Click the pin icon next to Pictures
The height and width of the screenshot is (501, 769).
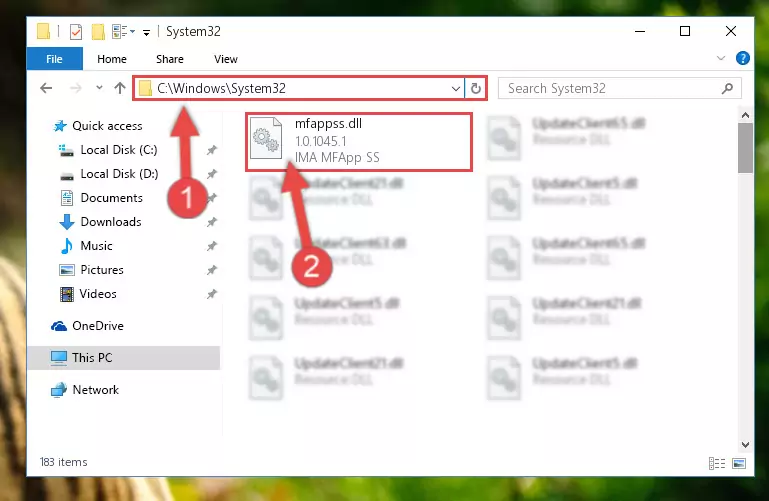211,270
